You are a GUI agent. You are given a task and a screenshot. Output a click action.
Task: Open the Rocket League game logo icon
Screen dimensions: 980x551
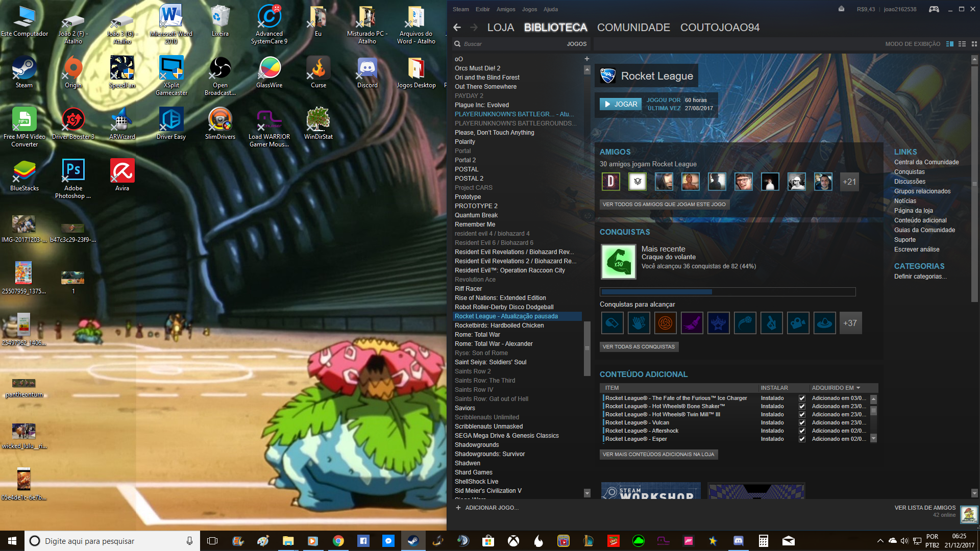[x=607, y=76]
